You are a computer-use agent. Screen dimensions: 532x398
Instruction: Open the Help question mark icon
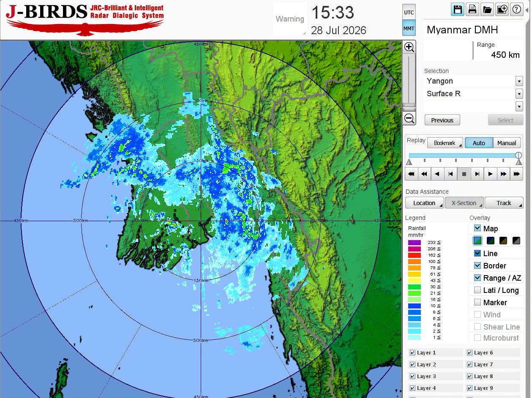[516, 9]
